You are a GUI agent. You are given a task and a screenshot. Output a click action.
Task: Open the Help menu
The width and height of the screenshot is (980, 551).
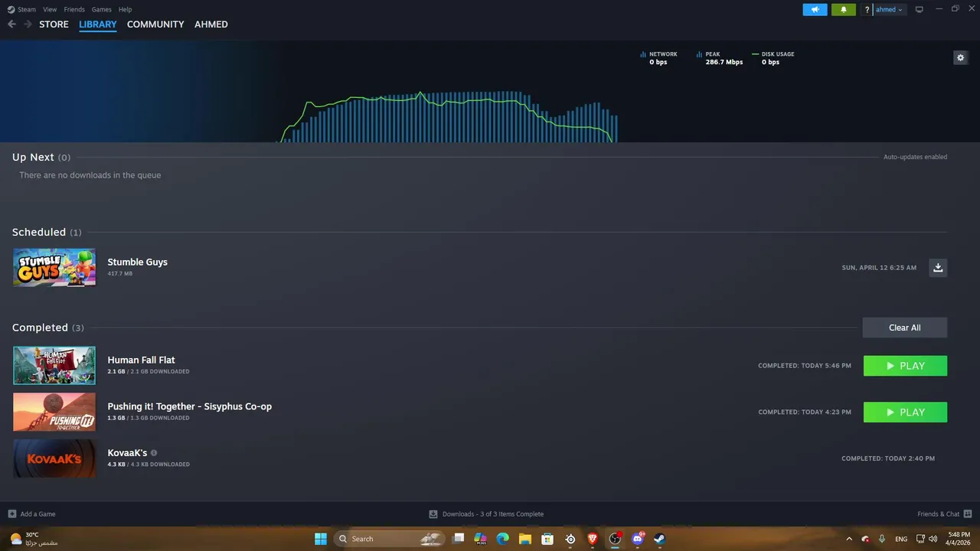point(126,9)
